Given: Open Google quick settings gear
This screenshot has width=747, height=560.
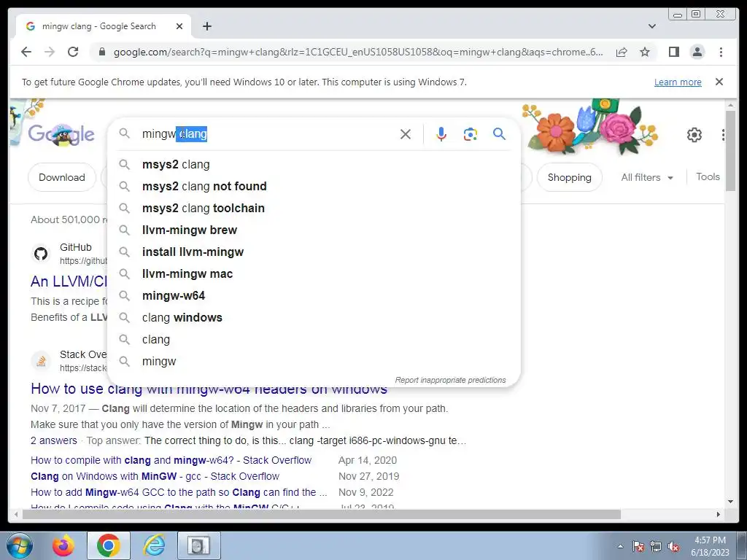Looking at the screenshot, I should coord(694,135).
